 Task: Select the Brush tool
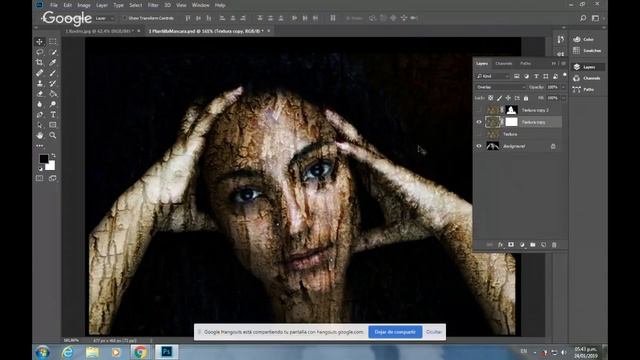(53, 73)
